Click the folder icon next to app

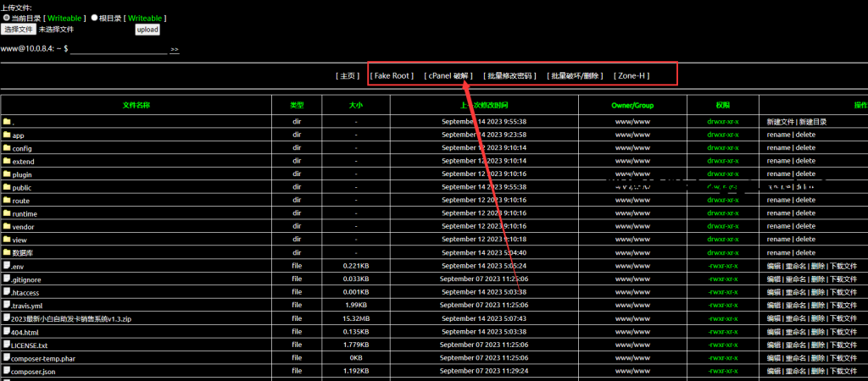(7, 135)
